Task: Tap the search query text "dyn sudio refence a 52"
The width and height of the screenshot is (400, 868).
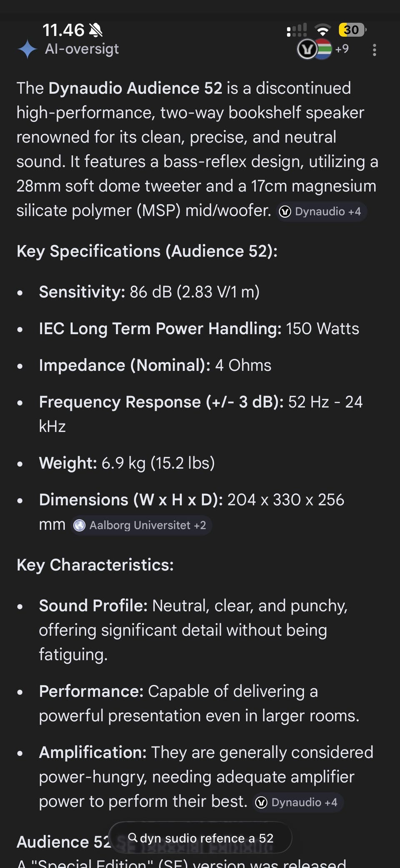Action: click(207, 838)
